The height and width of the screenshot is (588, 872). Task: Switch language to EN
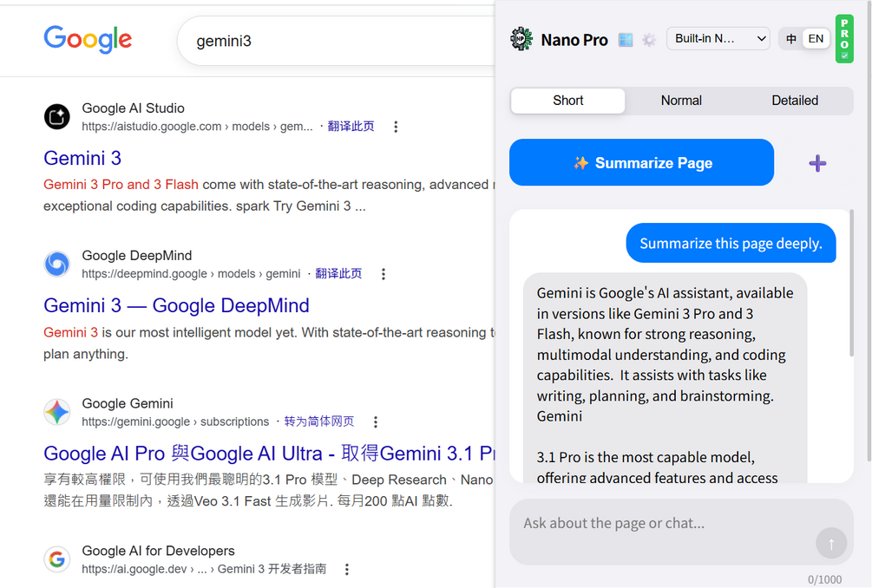pyautogui.click(x=816, y=39)
